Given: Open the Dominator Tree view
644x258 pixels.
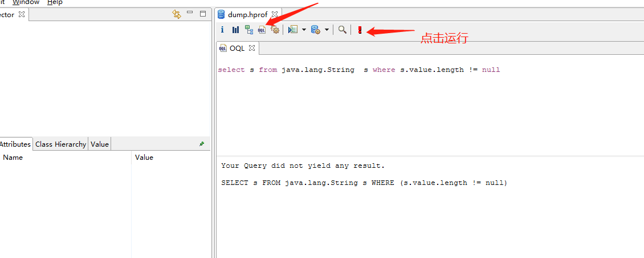Looking at the screenshot, I should tap(249, 30).
